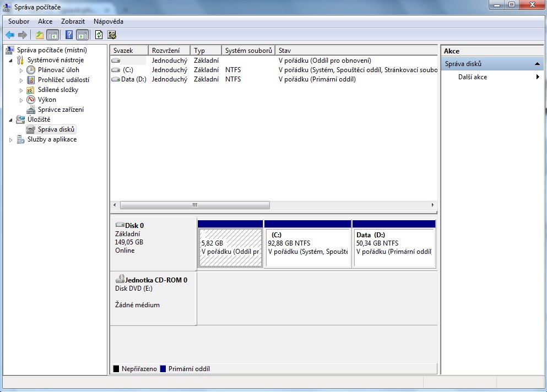Select Plánovač úloh in the tree
The image size is (547, 392).
[58, 70]
